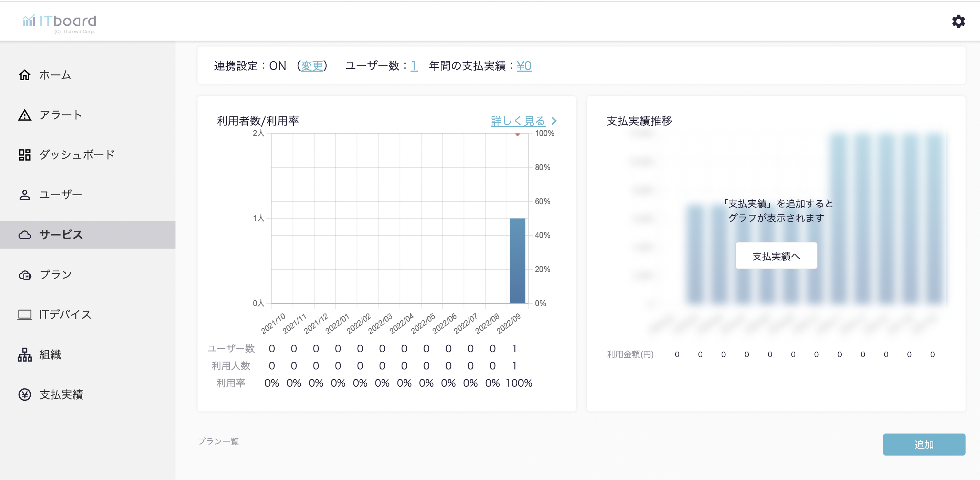Open settings with the gear icon

click(958, 21)
